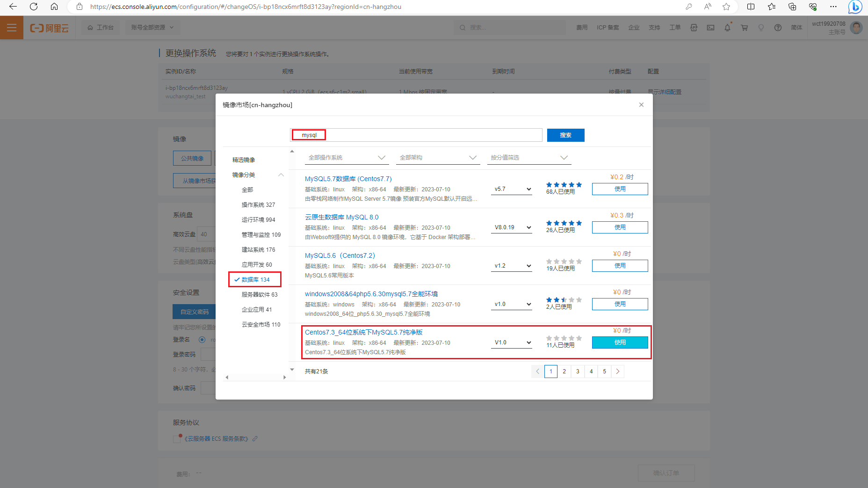Use the windows2008&64php5.6.30mysql5.7 image

coord(620,304)
